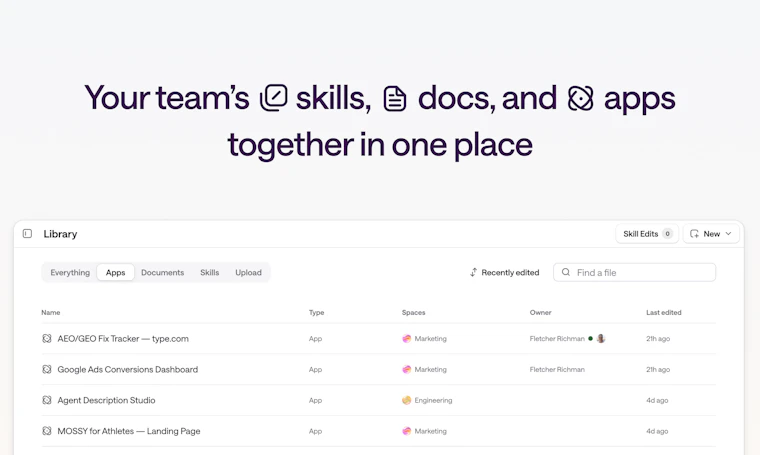Click app icon of Agent Description Studio row
This screenshot has width=760, height=455.
click(47, 400)
